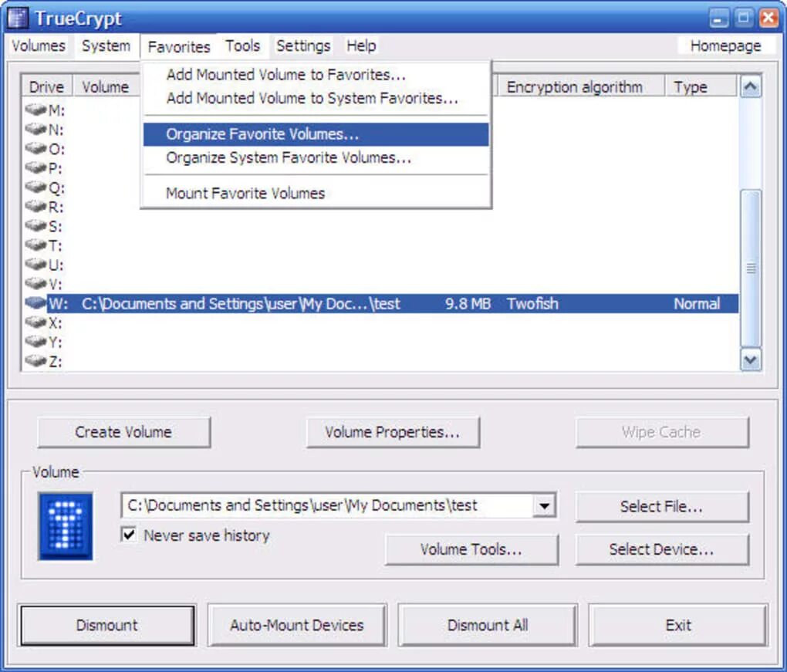787x672 pixels.
Task: Open the Help menu
Action: tap(361, 46)
